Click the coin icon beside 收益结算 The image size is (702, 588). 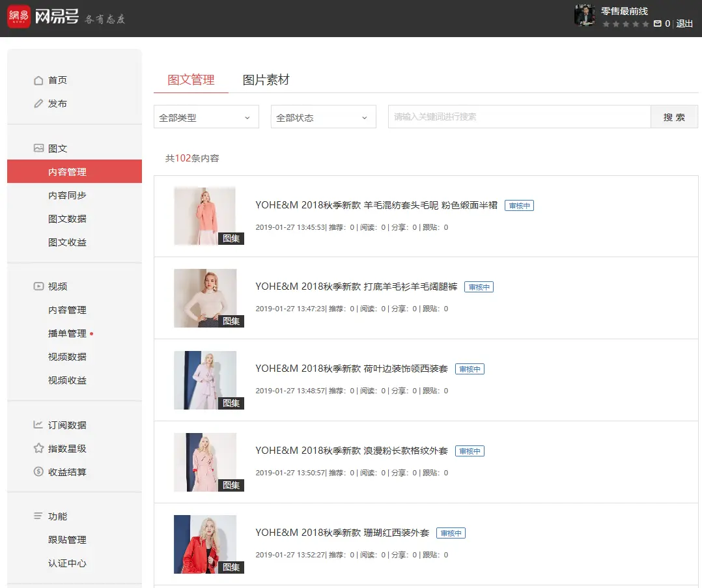point(38,472)
